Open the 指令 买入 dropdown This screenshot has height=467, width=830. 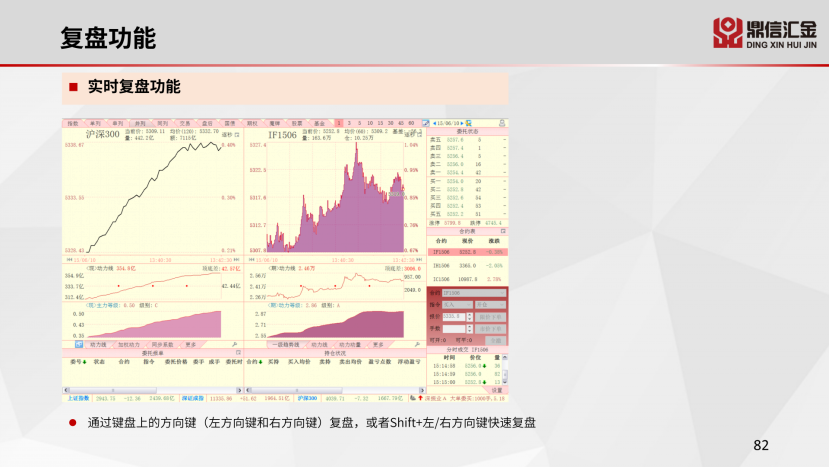click(x=456, y=304)
